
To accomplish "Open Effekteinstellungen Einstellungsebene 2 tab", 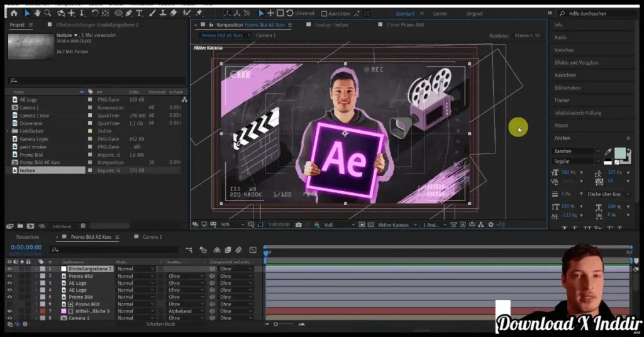I will pos(97,25).
